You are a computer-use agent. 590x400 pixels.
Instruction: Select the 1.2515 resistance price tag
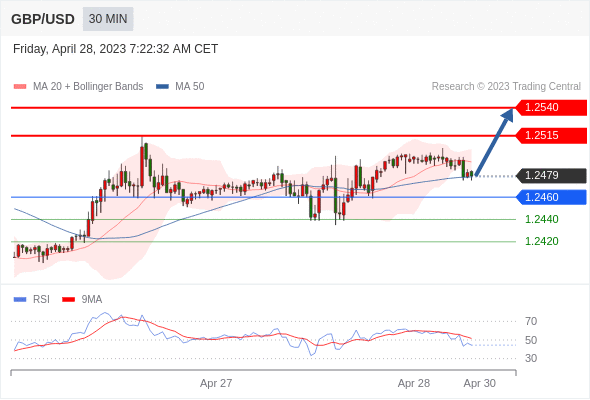point(551,135)
